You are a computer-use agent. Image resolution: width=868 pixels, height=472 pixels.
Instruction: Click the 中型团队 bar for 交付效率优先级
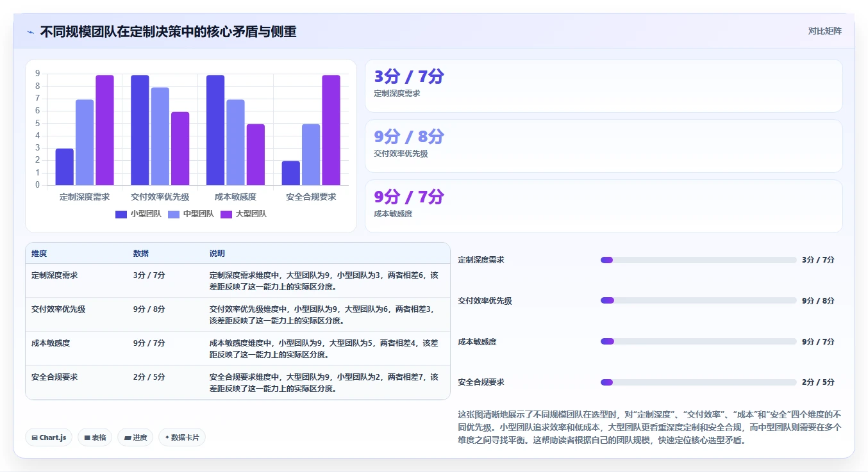coord(160,136)
